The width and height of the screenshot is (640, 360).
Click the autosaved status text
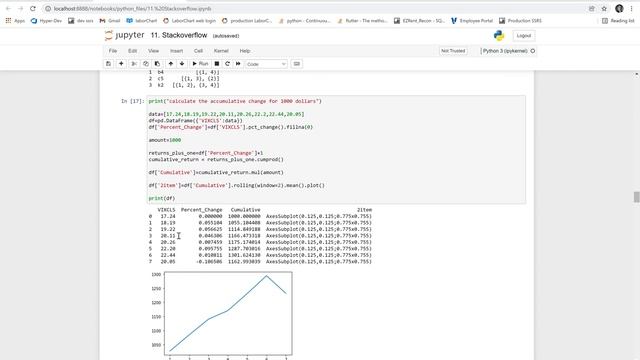226,36
